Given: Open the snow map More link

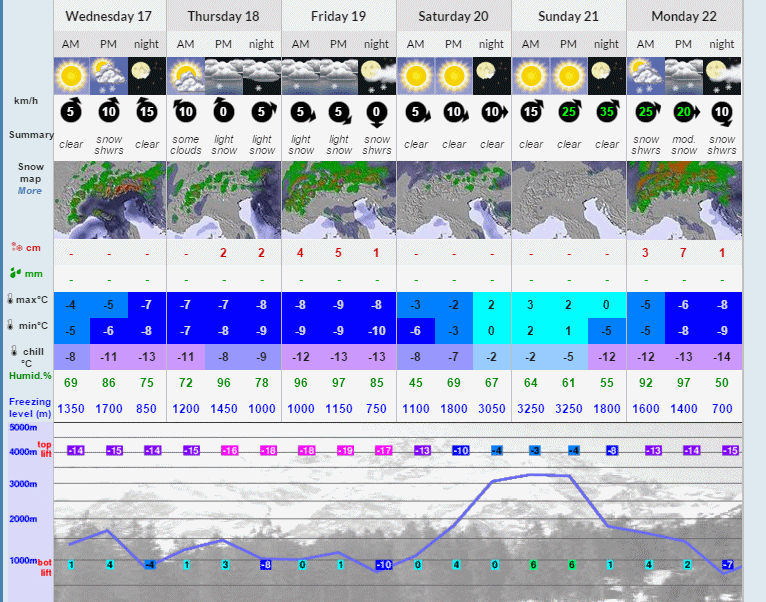Looking at the screenshot, I should 30,191.
